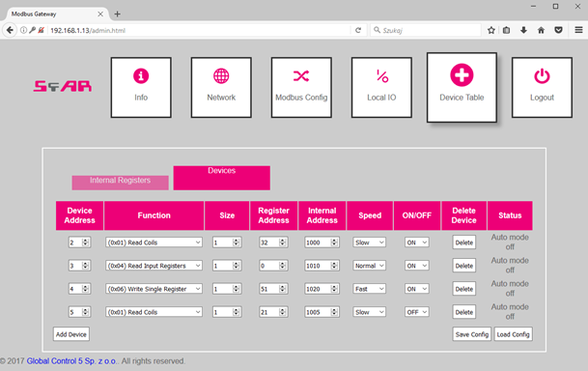This screenshot has height=371, width=588.
Task: Open the Pocket shield icon
Action: [x=558, y=30]
